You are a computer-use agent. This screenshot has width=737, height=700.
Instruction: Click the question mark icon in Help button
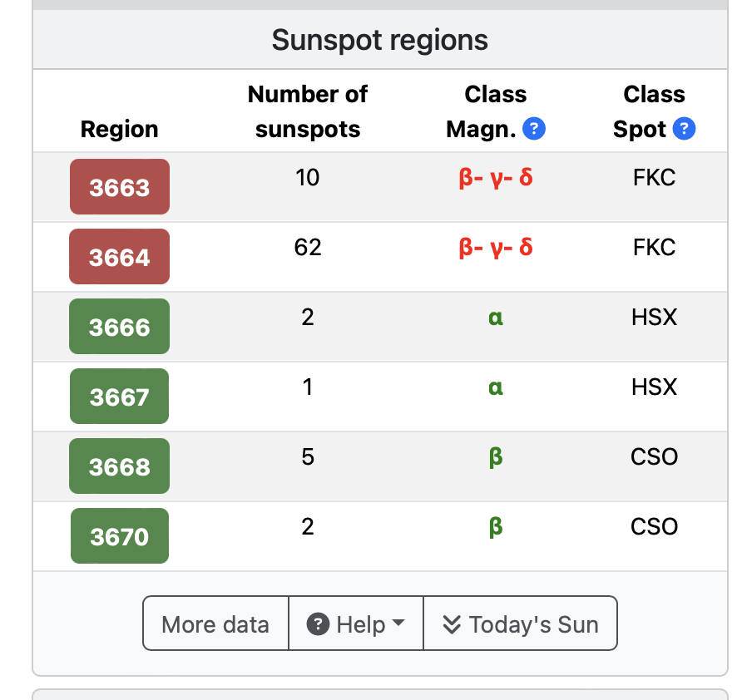318,624
